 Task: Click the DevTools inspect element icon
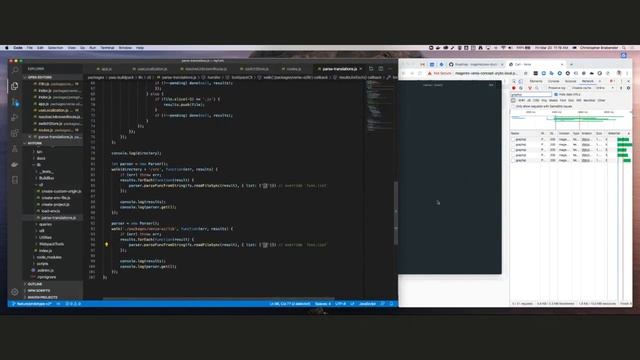(x=514, y=81)
